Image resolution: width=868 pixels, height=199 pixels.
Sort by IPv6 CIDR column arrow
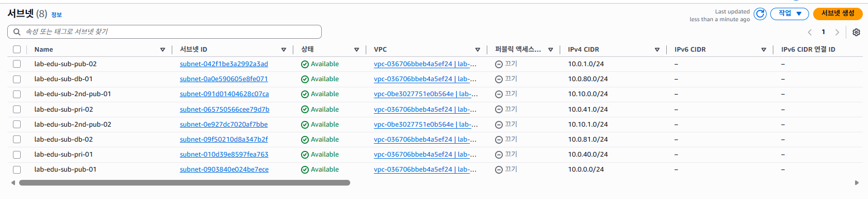pyautogui.click(x=764, y=50)
